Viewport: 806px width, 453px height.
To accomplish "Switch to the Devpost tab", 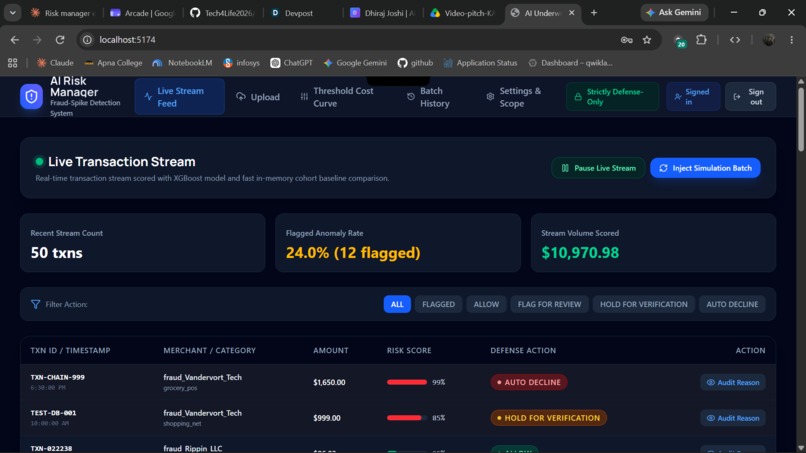I will click(303, 13).
